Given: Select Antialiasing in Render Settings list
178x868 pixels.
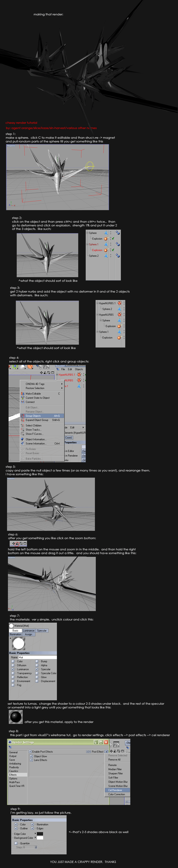Looking at the screenshot, I should [15, 764].
